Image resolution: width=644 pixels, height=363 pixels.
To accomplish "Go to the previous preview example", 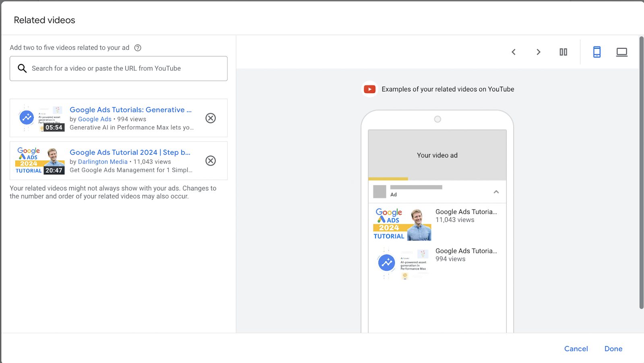I will click(514, 52).
